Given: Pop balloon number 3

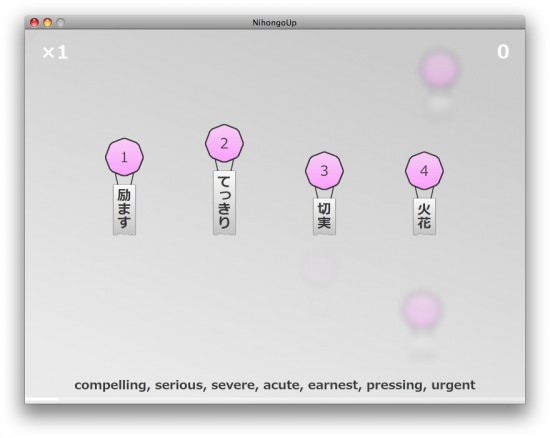Looking at the screenshot, I should (324, 171).
